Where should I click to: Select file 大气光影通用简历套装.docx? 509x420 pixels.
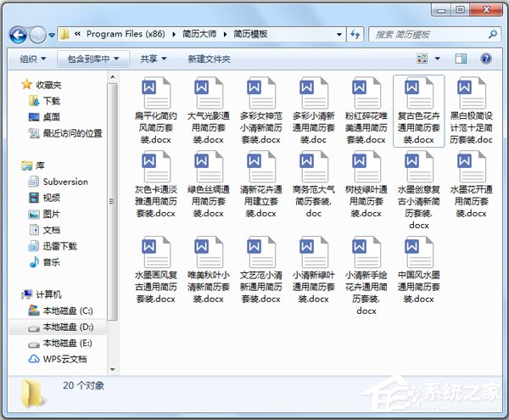click(209, 110)
